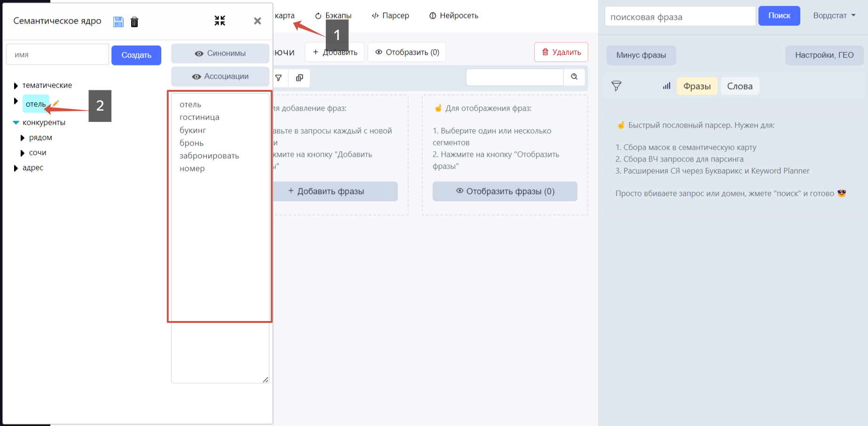Expand the тематические tree node
This screenshot has height=426, width=868.
16,86
